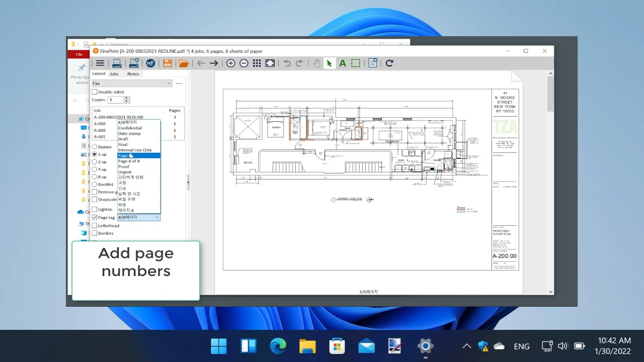Select the A-601 job row
Screen dimensions: 644x362
pos(137,137)
